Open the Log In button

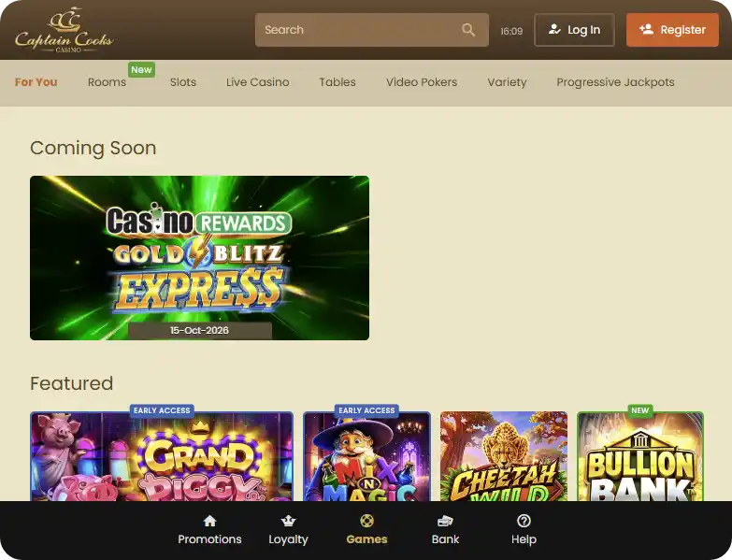574,30
